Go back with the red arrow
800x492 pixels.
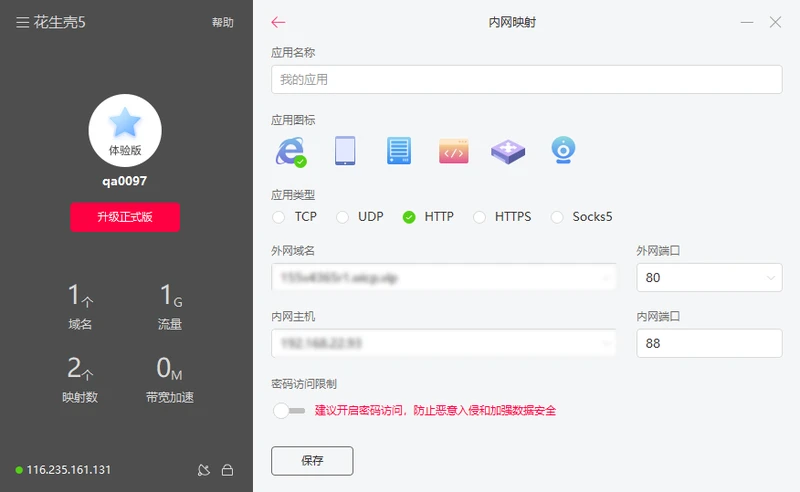coord(278,22)
